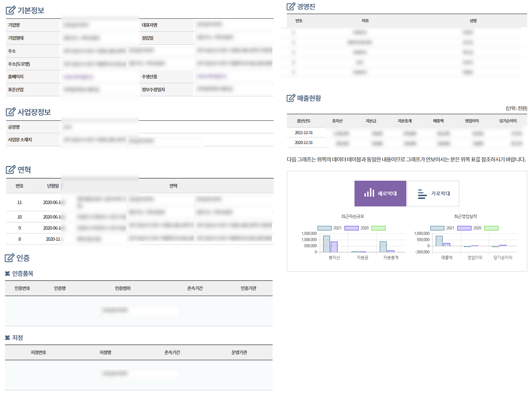Screen dimensions: 532x395
Task: Click the 경영진 section edit icon
Action: click(x=291, y=6)
